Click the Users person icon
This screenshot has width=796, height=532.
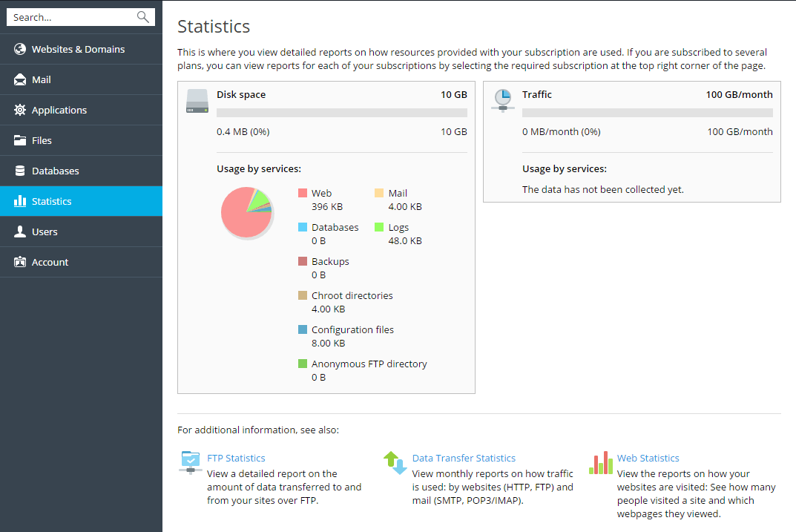click(19, 231)
